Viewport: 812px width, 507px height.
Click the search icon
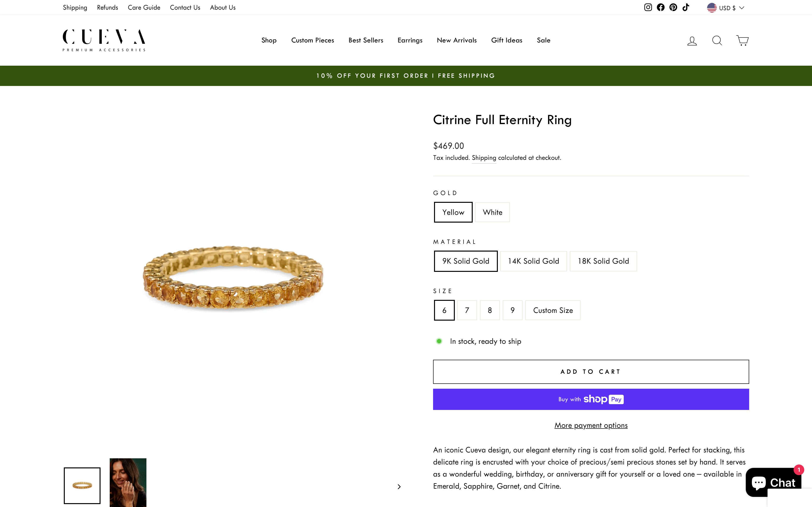pyautogui.click(x=717, y=40)
